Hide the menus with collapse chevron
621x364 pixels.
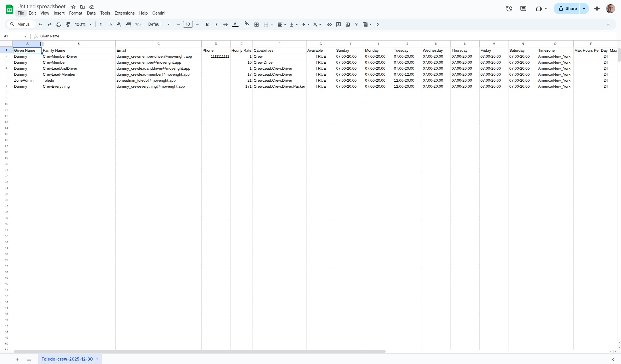608,25
